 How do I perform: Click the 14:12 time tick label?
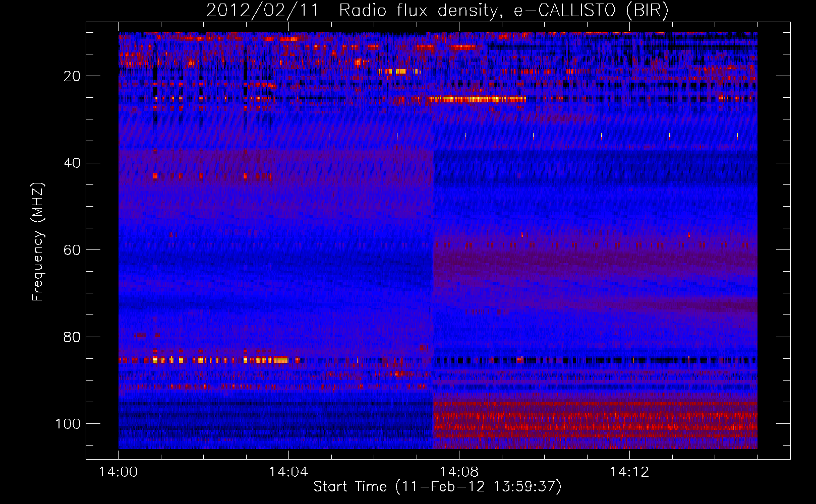629,472
